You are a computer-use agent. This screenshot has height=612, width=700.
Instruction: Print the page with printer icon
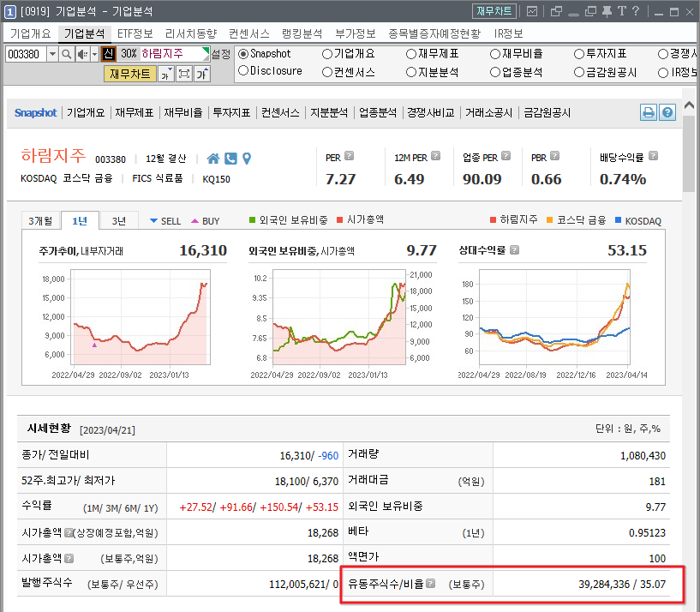[649, 112]
